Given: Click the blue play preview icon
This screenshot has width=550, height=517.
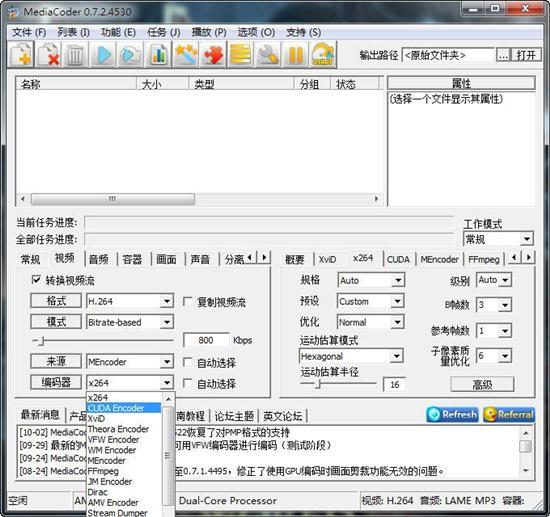Looking at the screenshot, I should tap(104, 54).
